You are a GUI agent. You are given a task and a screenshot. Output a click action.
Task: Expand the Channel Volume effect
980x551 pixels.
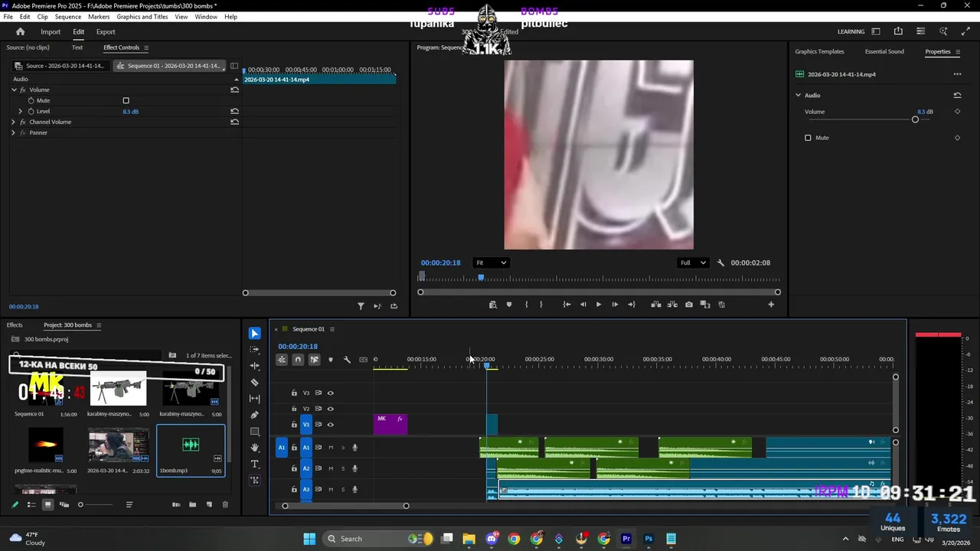pos(14,122)
